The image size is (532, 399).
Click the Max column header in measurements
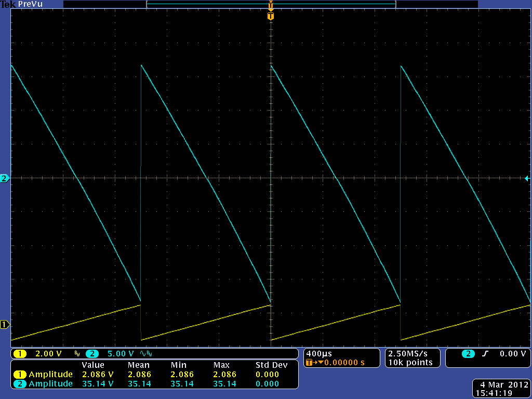(x=221, y=365)
